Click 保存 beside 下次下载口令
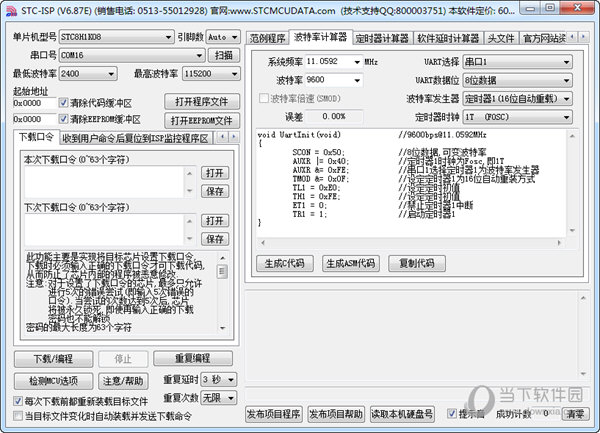600x433 pixels. pyautogui.click(x=215, y=239)
